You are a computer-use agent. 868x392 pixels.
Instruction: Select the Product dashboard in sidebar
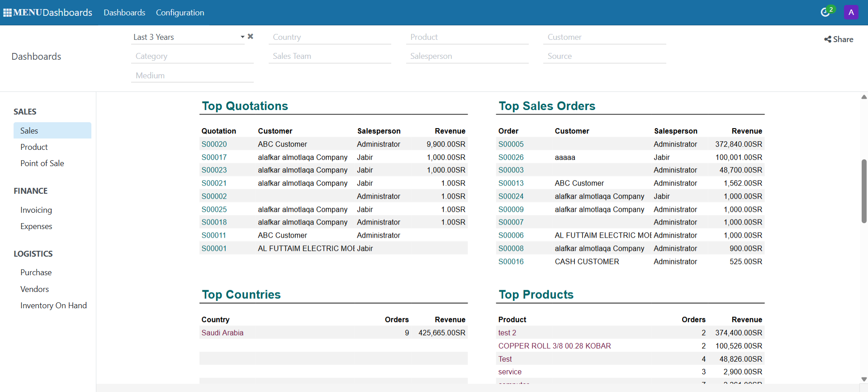[34, 147]
